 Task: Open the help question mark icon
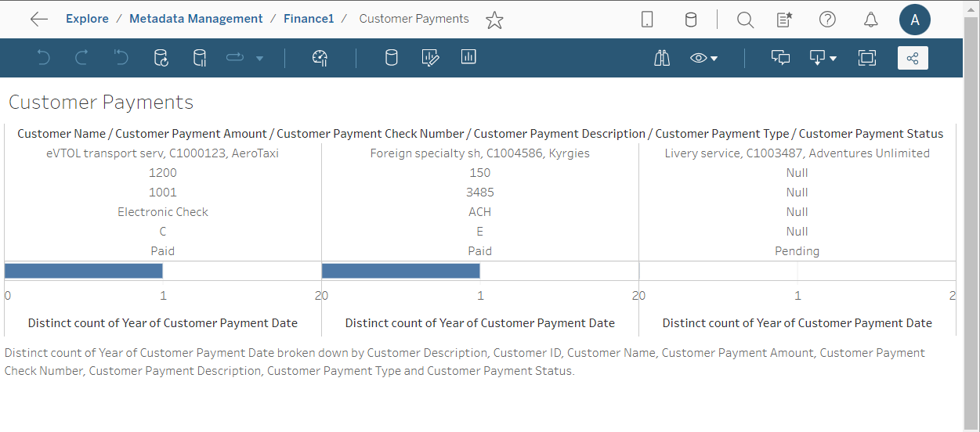(x=827, y=20)
